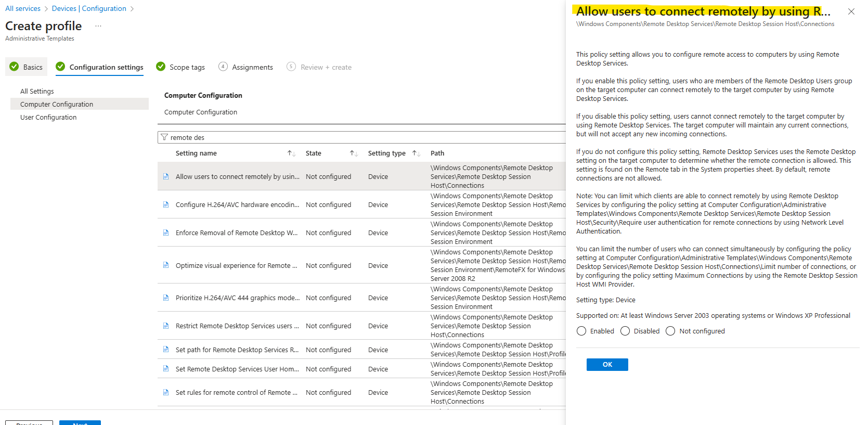Select the Disabled radio button

click(x=625, y=331)
